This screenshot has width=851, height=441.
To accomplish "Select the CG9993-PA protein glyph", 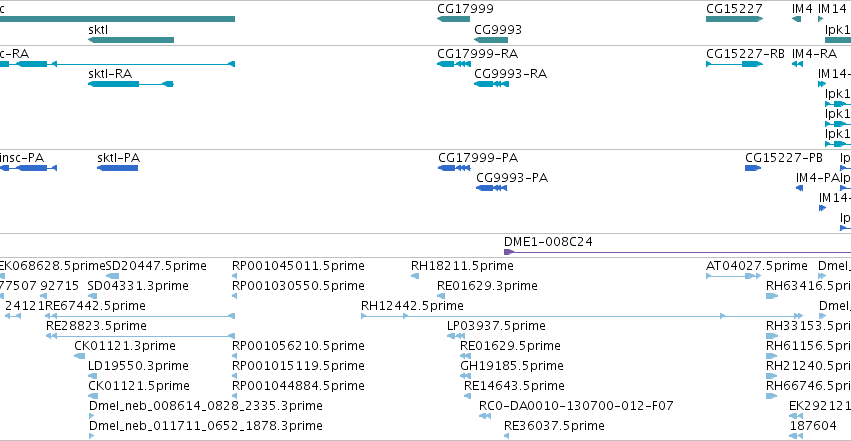I will coord(492,188).
